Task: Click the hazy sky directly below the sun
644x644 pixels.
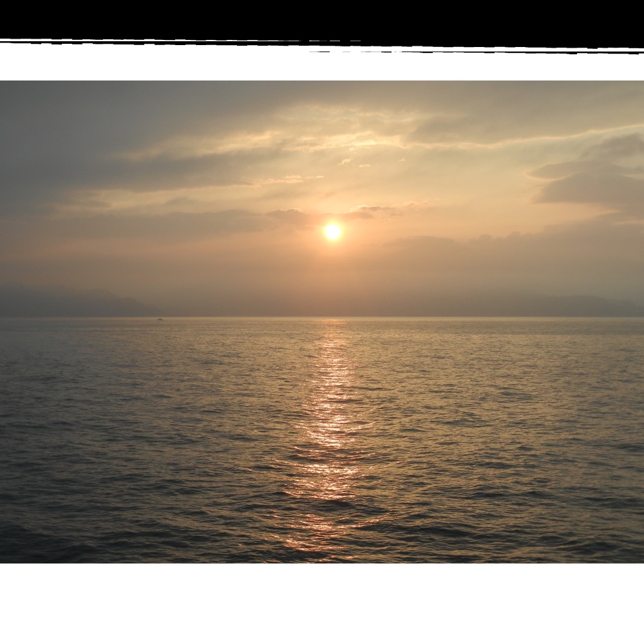Action: point(332,277)
